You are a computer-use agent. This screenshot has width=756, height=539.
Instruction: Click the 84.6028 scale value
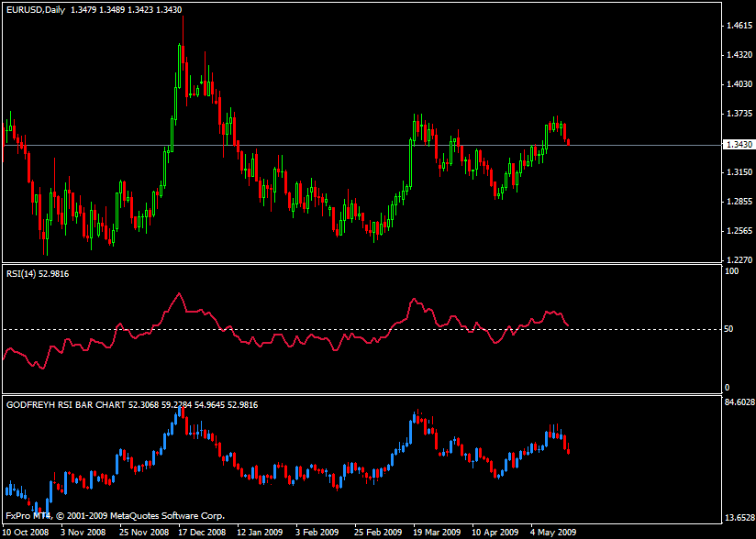tap(739, 401)
